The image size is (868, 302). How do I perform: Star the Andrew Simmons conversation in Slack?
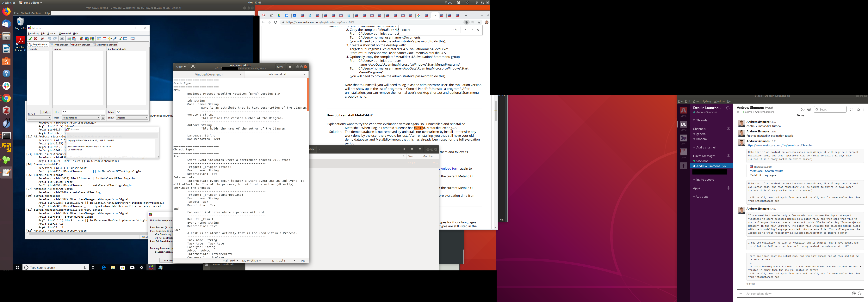738,112
